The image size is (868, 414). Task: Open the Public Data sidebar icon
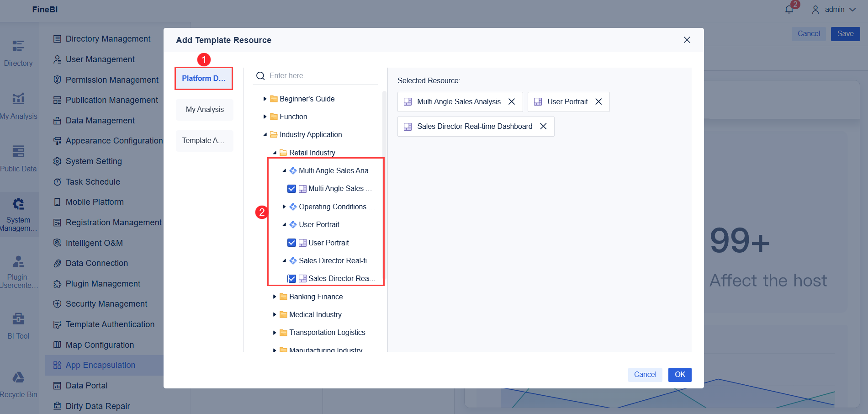[18, 151]
